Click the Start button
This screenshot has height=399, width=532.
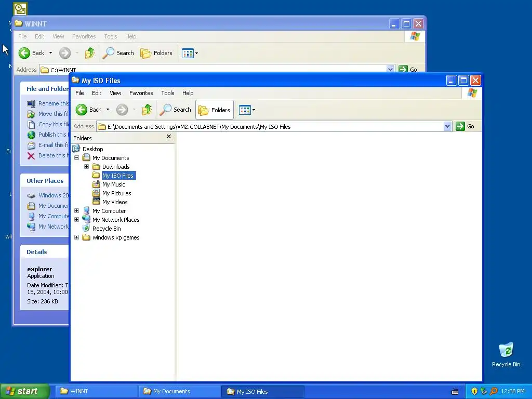click(x=25, y=391)
